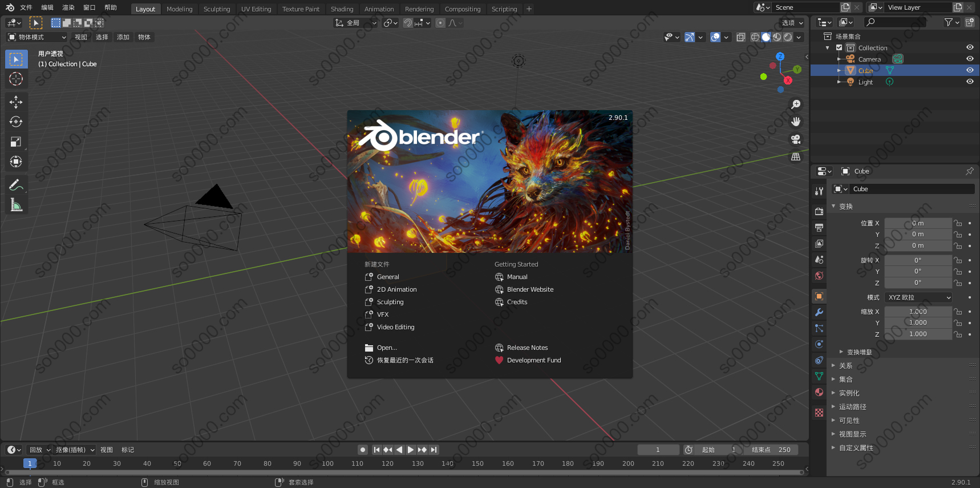Viewport: 980px width, 488px height.
Task: Switch to the Sculpting workspace tab
Action: pos(217,9)
